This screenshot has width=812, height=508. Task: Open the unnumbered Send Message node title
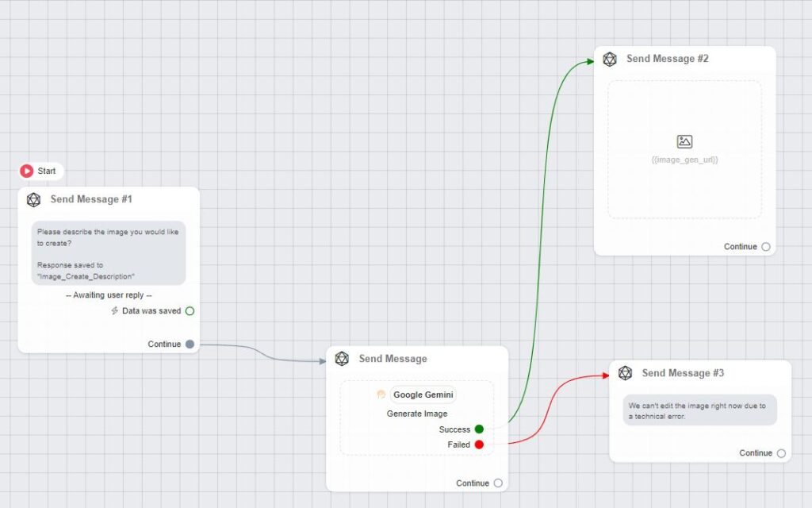tap(393, 359)
